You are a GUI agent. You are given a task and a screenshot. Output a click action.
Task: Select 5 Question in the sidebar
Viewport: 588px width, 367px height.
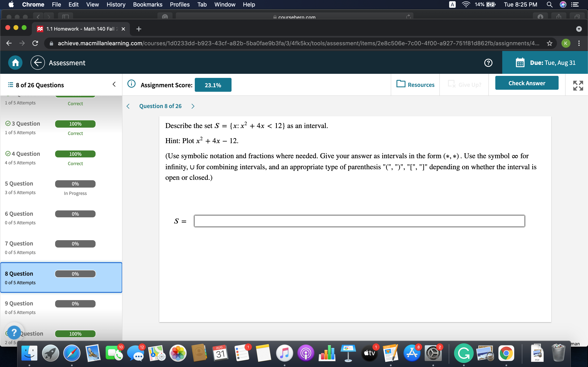[x=19, y=183]
